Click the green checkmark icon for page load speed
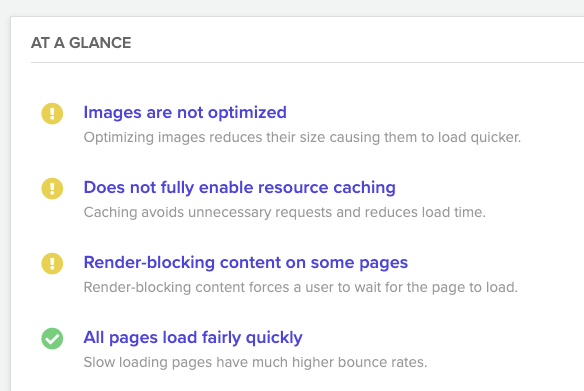Viewport: 584px width, 391px height. click(52, 338)
